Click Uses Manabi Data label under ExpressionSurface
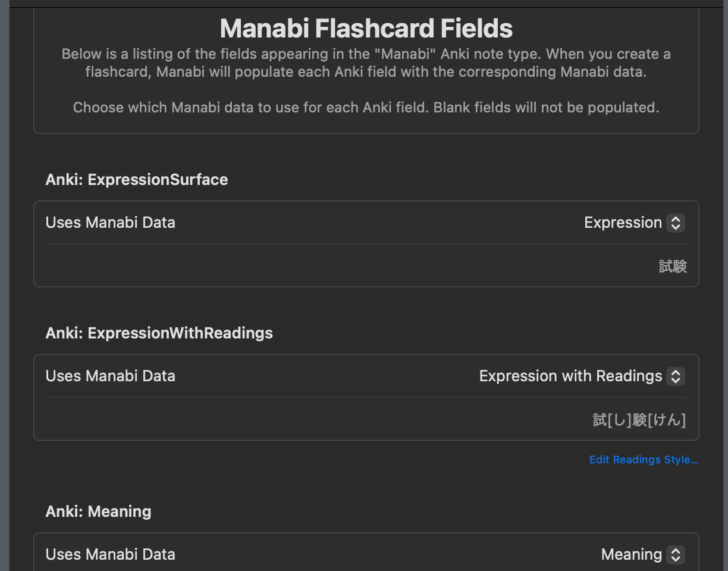Screen dimensions: 728x571 [111, 223]
